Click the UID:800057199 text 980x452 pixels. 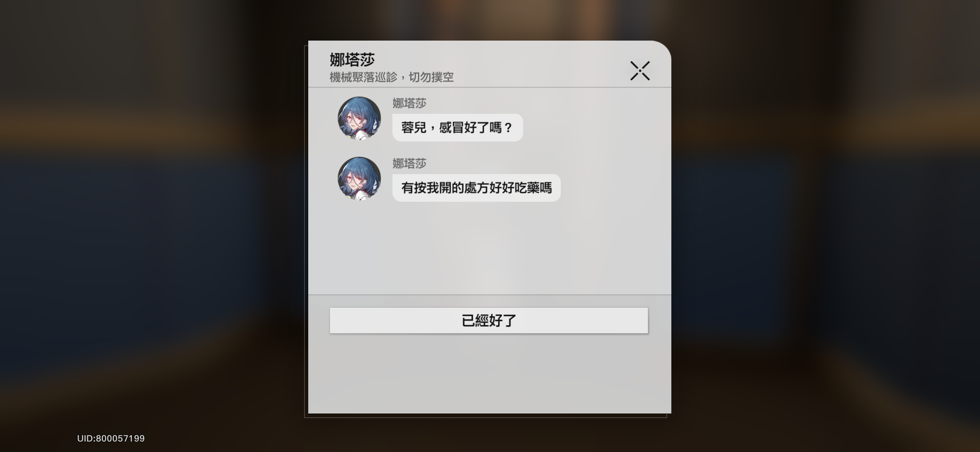(111, 439)
